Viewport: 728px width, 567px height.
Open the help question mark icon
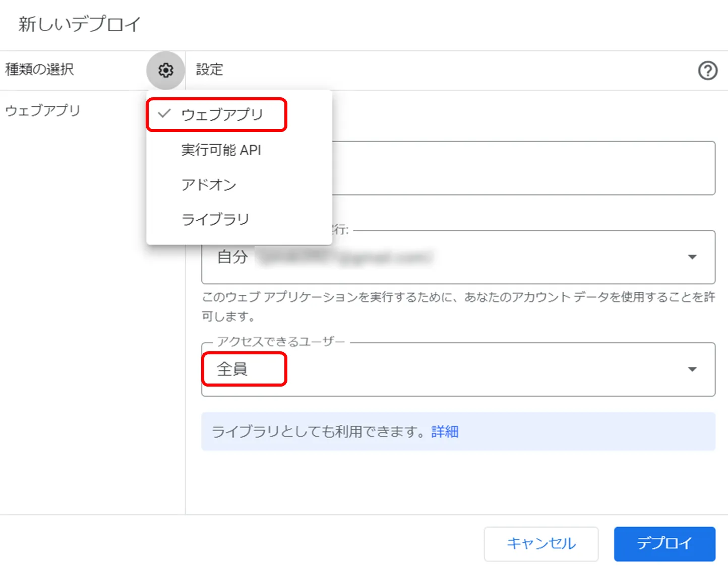pyautogui.click(x=707, y=71)
